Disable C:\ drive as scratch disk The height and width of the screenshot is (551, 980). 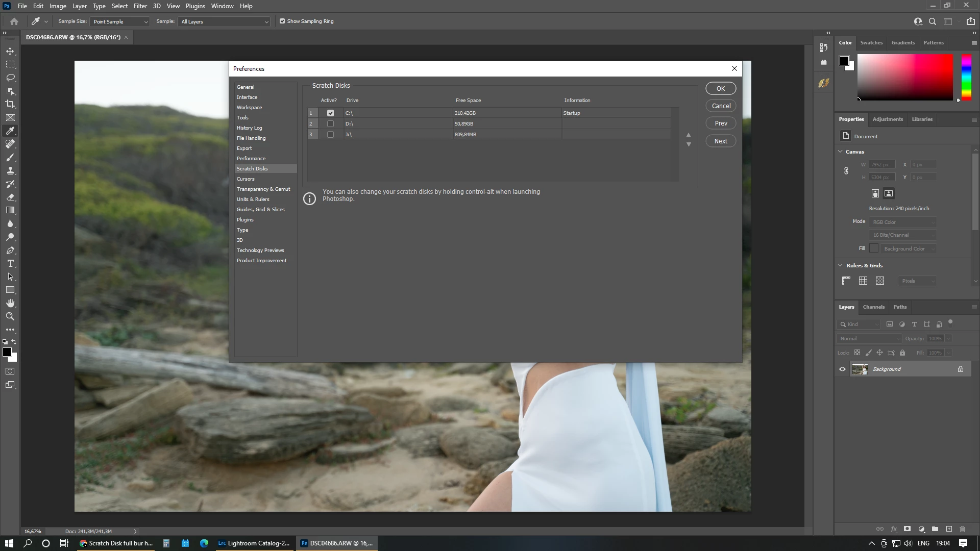[x=330, y=113]
